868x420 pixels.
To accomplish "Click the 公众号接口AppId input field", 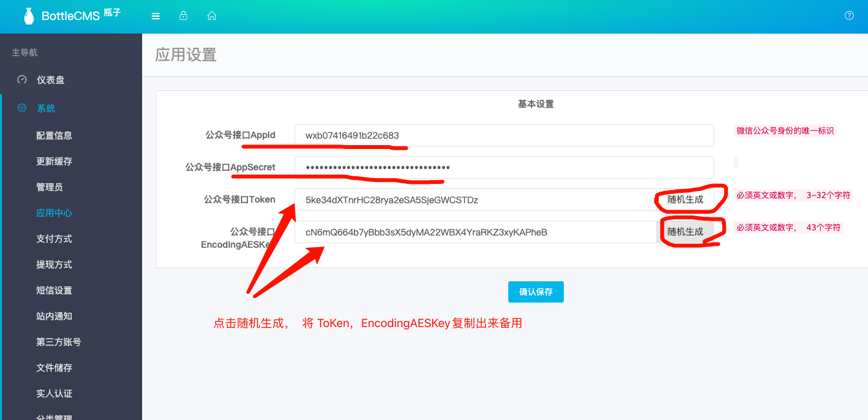I will [504, 135].
